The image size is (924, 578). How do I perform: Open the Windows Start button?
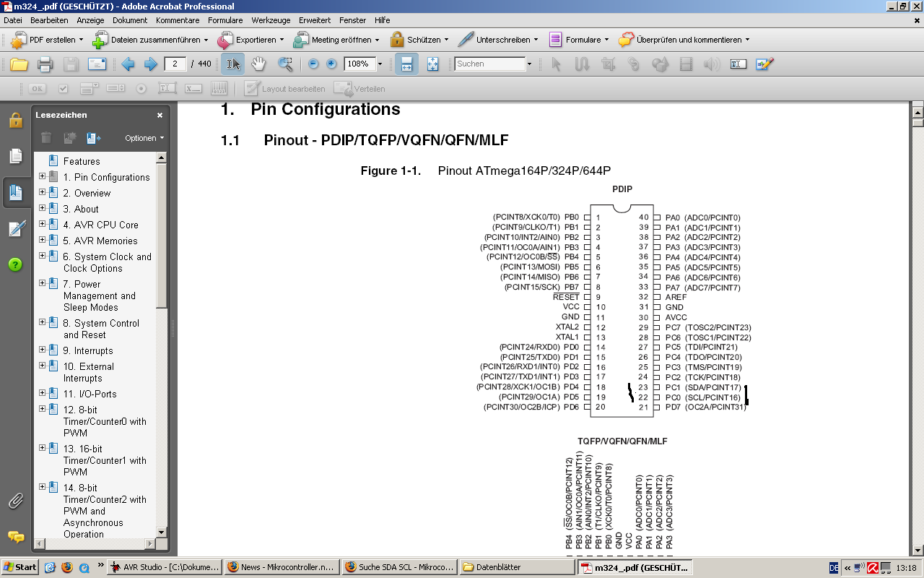click(x=19, y=567)
